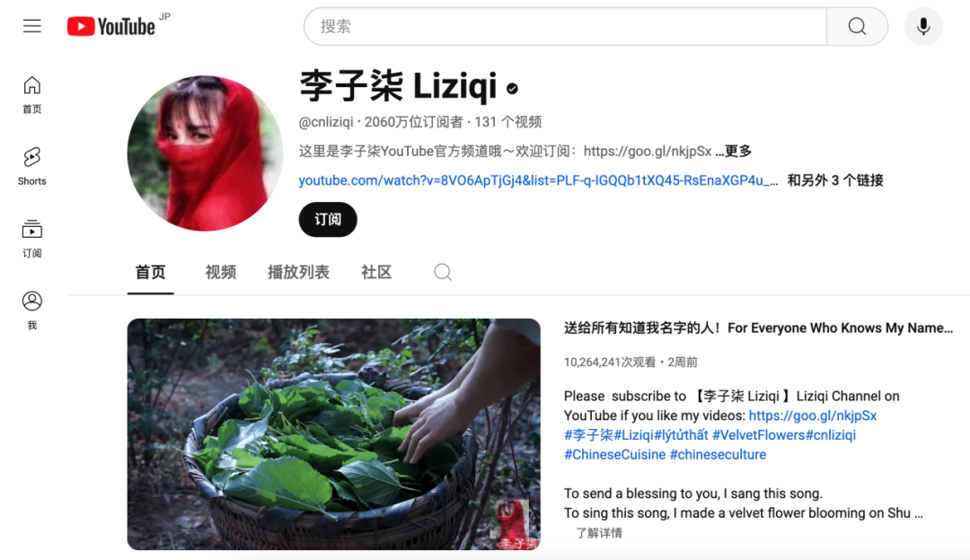Click into the 搜索 search field

566,27
